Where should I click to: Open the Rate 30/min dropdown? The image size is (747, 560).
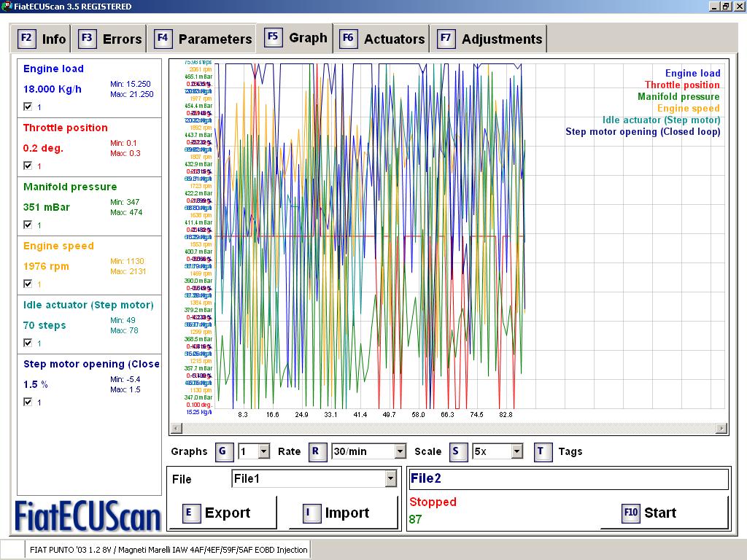[x=400, y=451]
